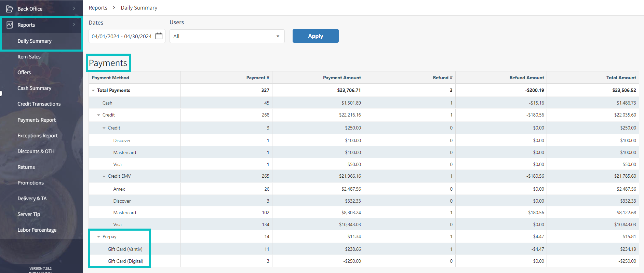Image resolution: width=644 pixels, height=273 pixels.
Task: Open the calendar date picker icon
Action: click(x=159, y=36)
